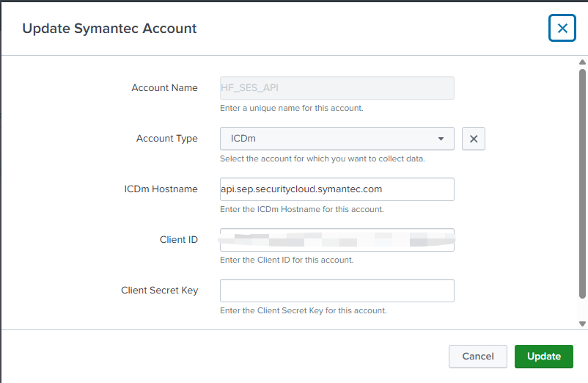Click the Client Secret Key label
The image size is (588, 383).
pyautogui.click(x=159, y=291)
